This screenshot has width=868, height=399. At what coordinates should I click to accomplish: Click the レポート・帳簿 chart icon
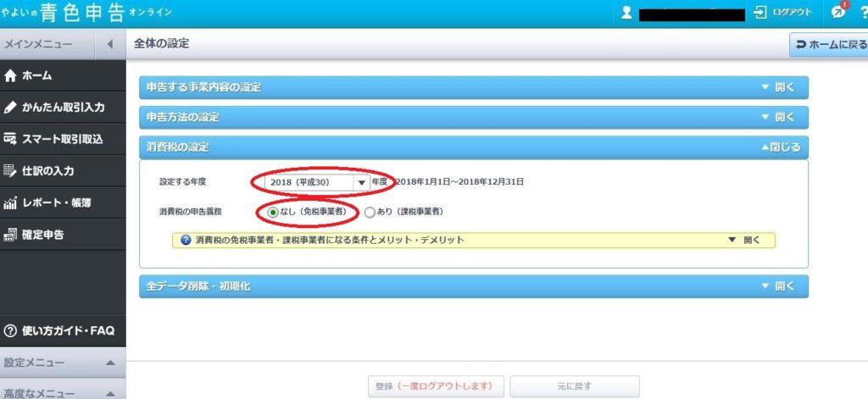coord(10,203)
